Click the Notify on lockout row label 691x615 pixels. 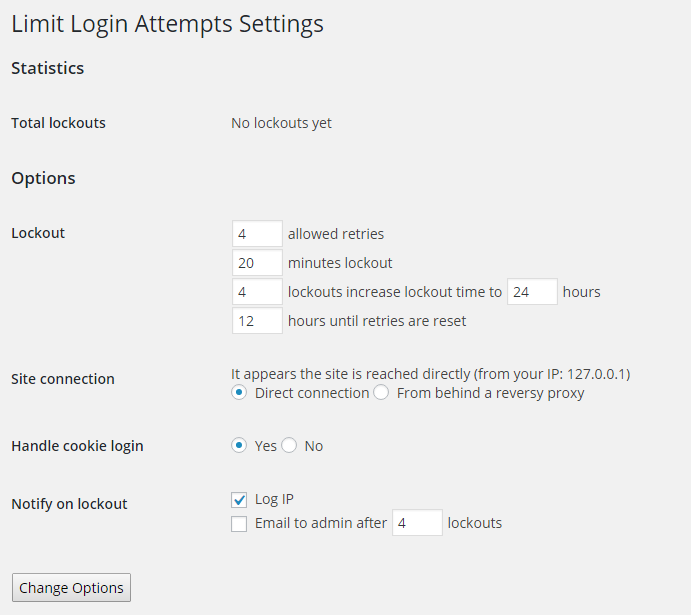tap(69, 504)
